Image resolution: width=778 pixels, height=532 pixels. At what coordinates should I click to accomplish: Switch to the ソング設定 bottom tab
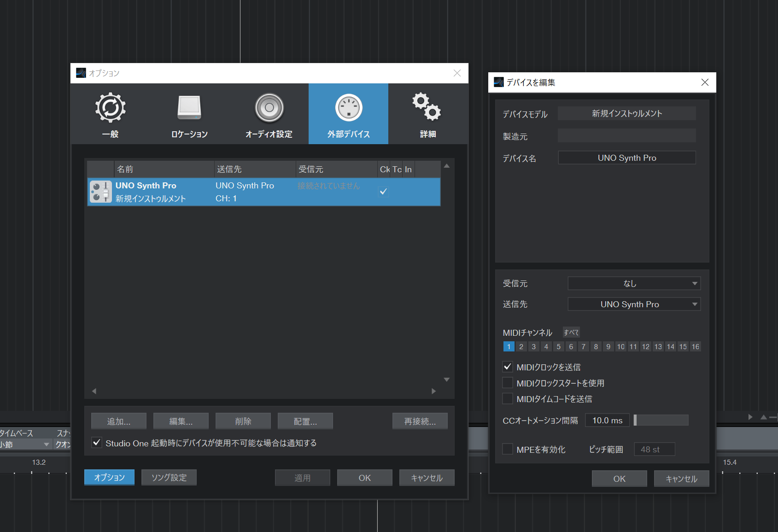(169, 477)
